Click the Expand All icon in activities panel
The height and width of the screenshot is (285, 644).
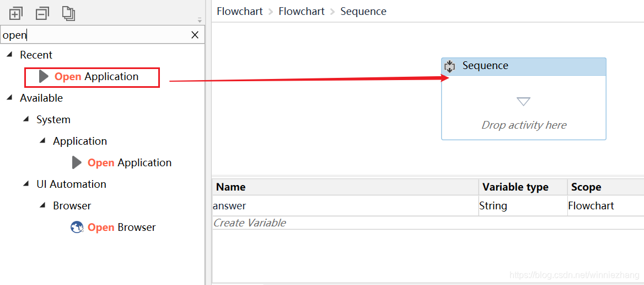click(x=15, y=14)
